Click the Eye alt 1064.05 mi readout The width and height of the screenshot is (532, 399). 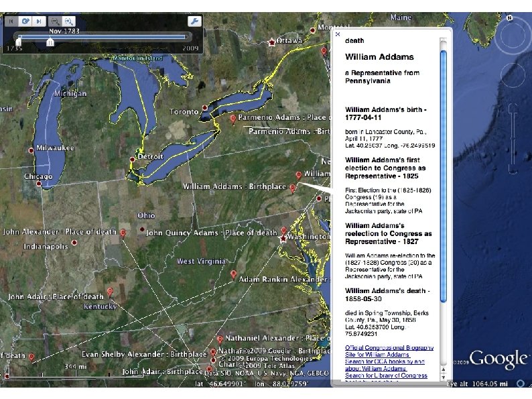(477, 384)
